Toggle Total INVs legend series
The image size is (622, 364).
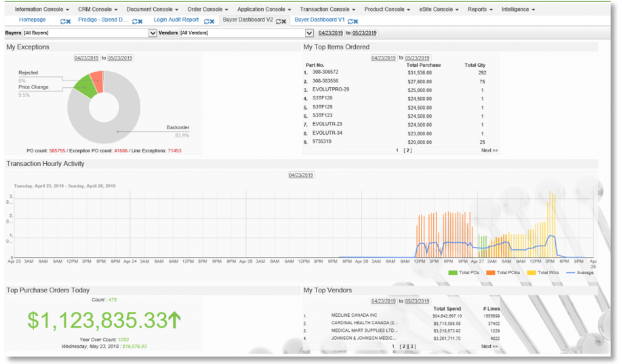tap(542, 272)
